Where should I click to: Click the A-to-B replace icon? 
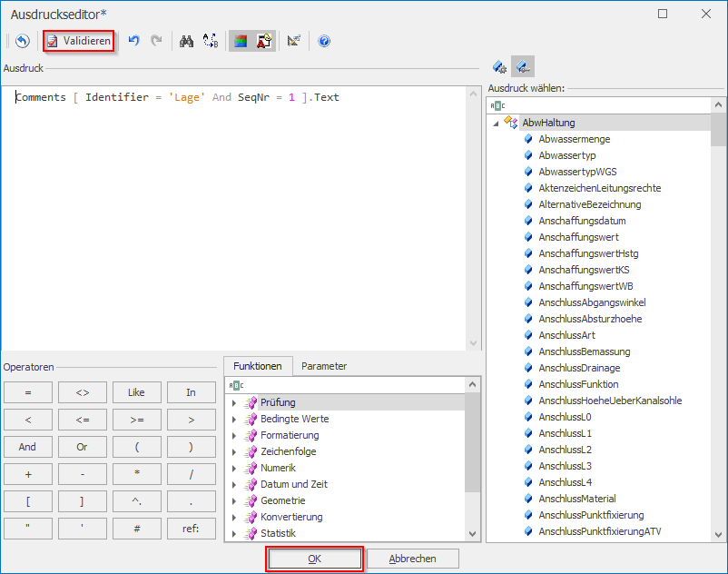click(x=211, y=41)
